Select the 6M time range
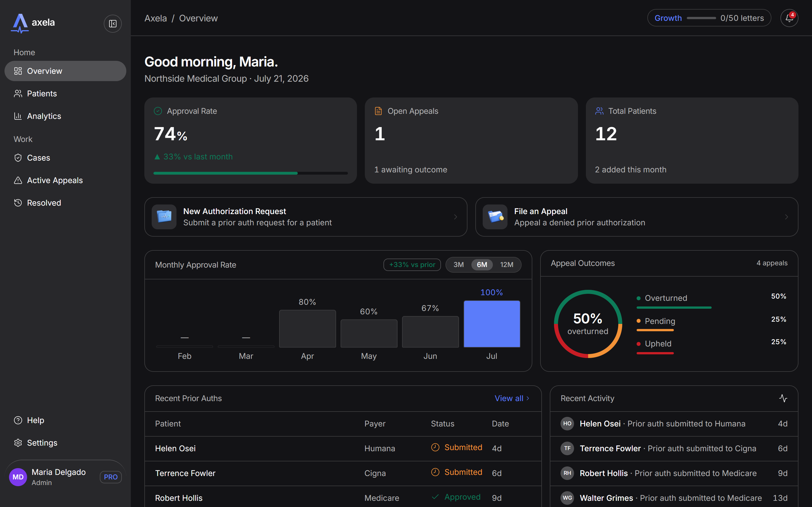 pyautogui.click(x=482, y=264)
